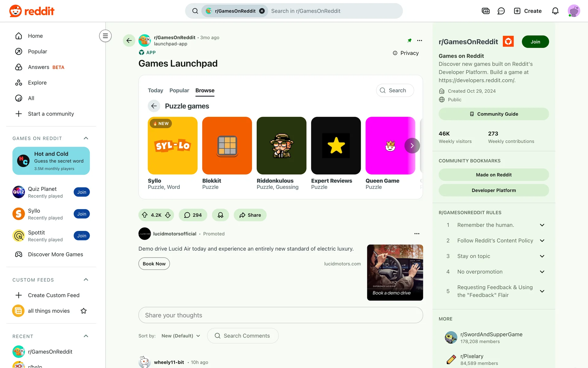Downvote the Games Launchpad post
This screenshot has width=588, height=368.
click(x=168, y=215)
